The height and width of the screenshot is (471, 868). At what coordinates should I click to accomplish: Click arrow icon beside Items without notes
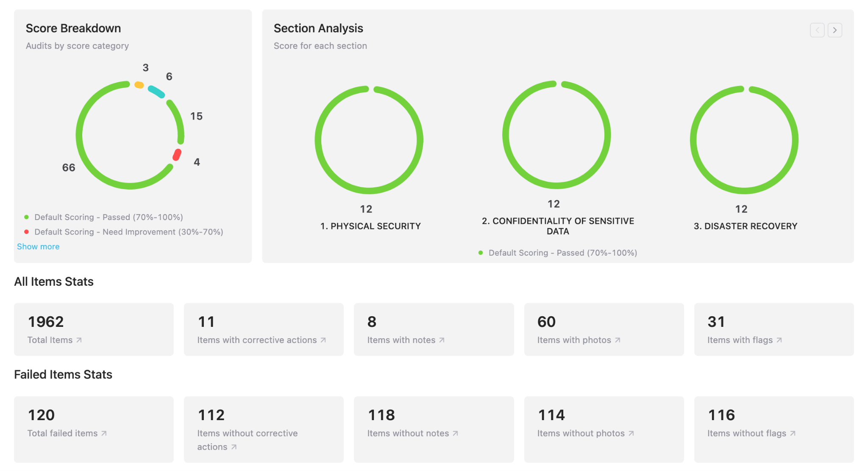[455, 433]
